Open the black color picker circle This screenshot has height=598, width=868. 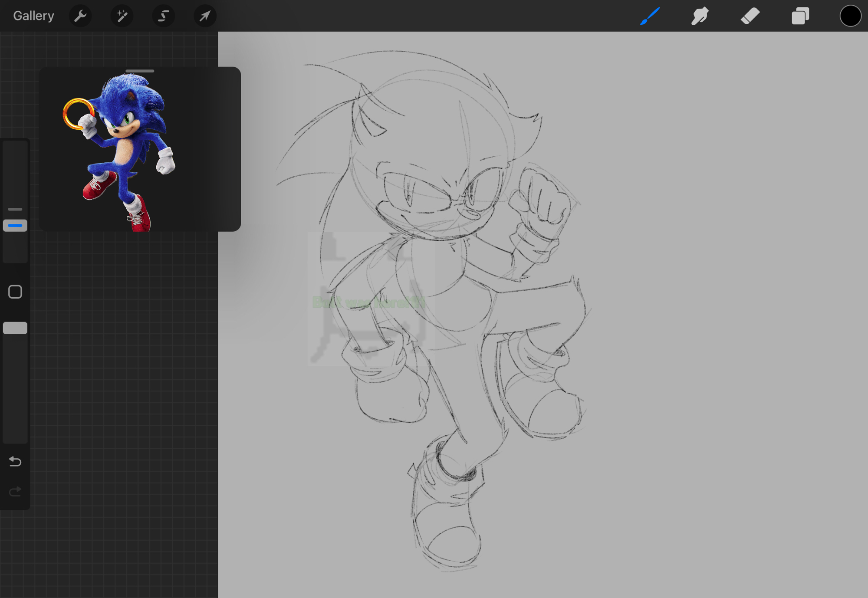tap(850, 16)
